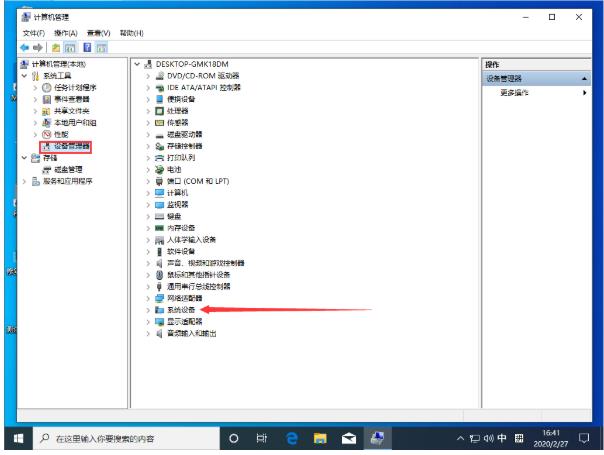Collapse the 系统工具 node
The image size is (604, 455).
point(24,76)
